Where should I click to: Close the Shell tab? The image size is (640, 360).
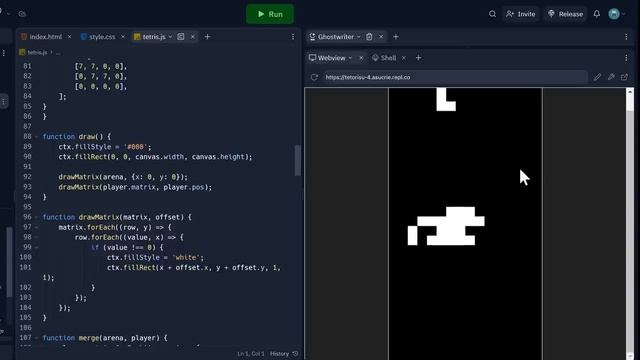click(404, 58)
